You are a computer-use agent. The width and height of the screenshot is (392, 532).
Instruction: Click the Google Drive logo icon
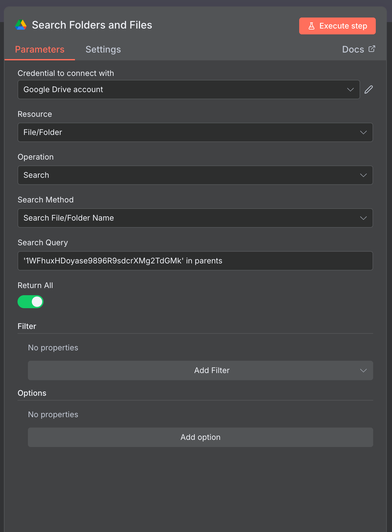click(21, 25)
